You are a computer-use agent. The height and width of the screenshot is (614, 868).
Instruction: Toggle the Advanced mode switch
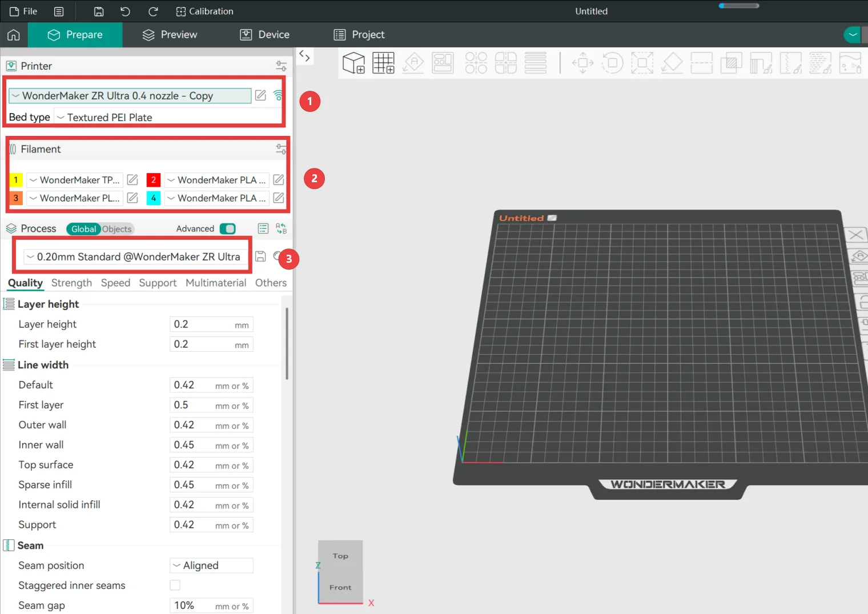point(227,228)
